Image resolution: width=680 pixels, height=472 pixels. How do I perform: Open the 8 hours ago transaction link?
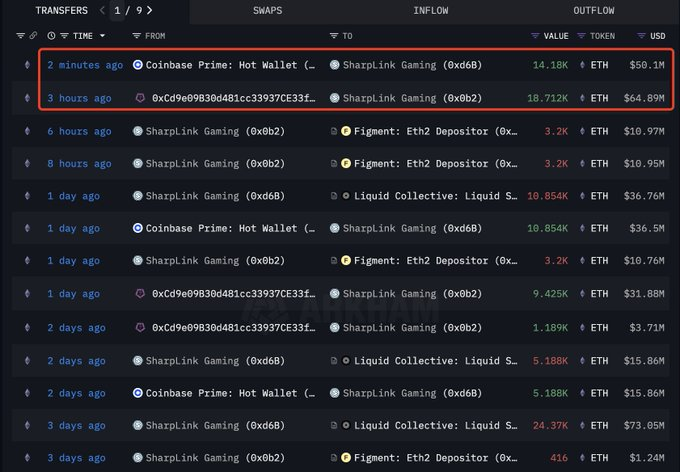pyautogui.click(x=79, y=164)
